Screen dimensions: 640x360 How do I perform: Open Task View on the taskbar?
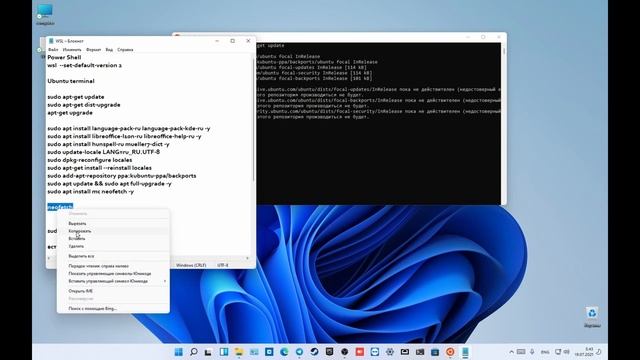coord(209,352)
